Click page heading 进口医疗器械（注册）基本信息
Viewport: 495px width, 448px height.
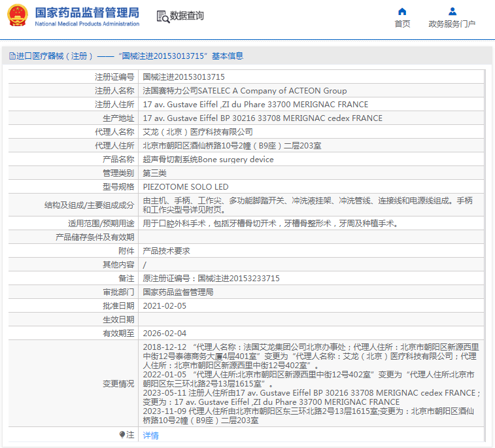[x=129, y=56]
